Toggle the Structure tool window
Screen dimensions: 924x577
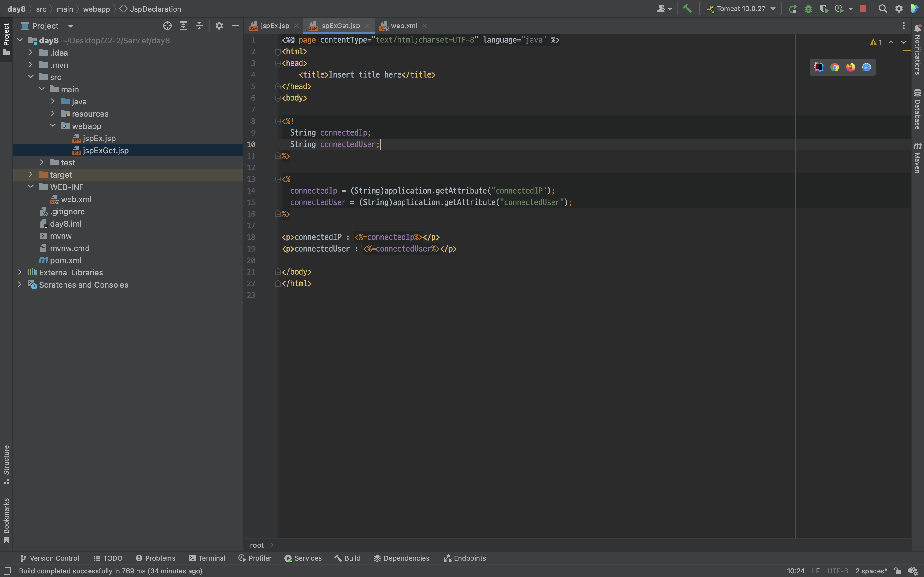6,464
